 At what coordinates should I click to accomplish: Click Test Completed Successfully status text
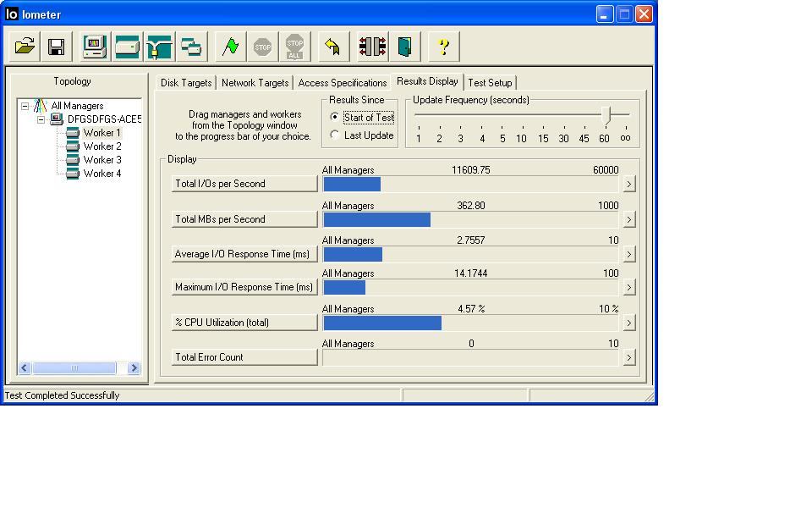[x=62, y=395]
